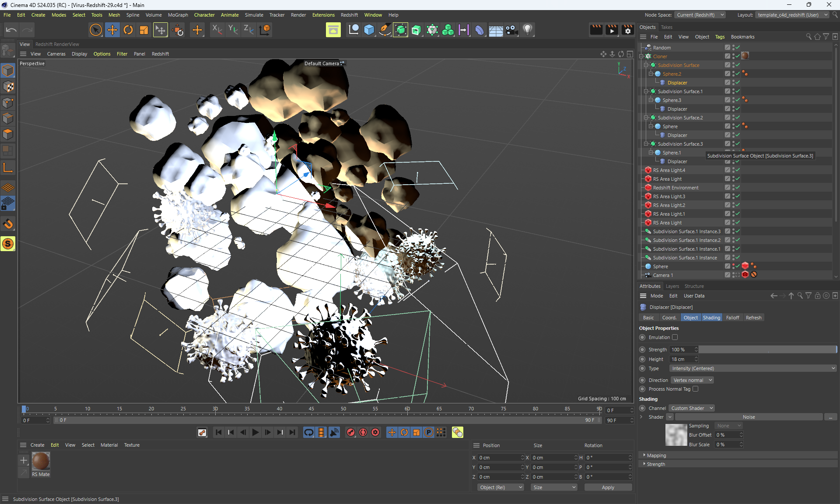Enable Process Normal Tag checkbox
840x504 pixels.
[695, 389]
